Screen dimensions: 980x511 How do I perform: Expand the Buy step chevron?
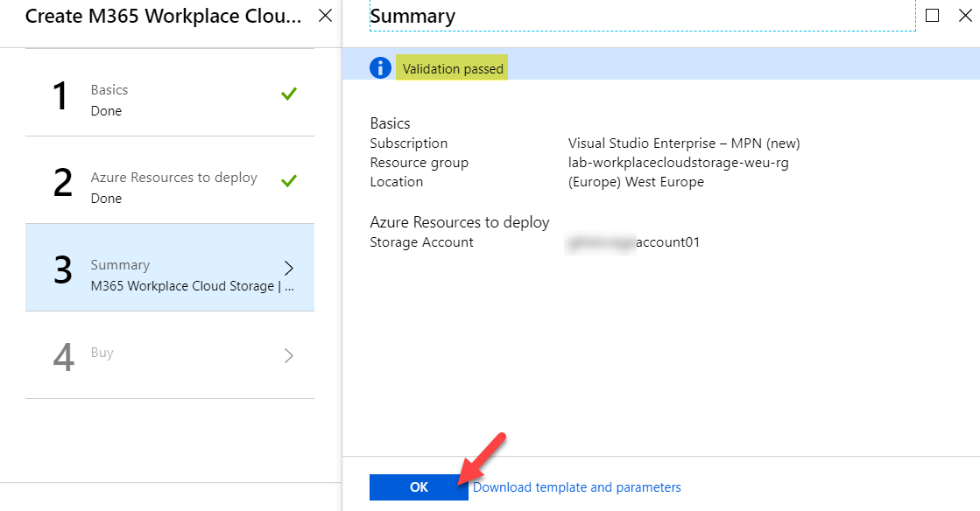click(289, 356)
